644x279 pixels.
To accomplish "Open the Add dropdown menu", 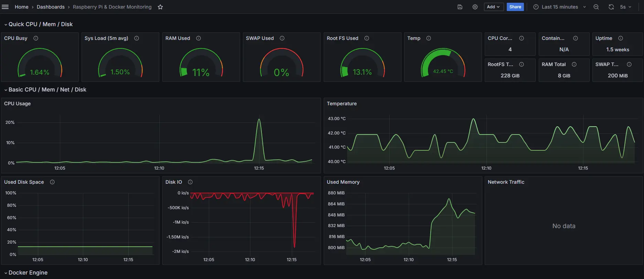I will click(493, 7).
